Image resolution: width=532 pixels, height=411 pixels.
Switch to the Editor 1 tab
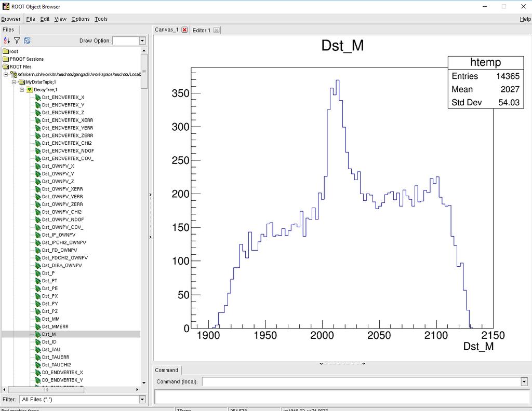(x=201, y=30)
